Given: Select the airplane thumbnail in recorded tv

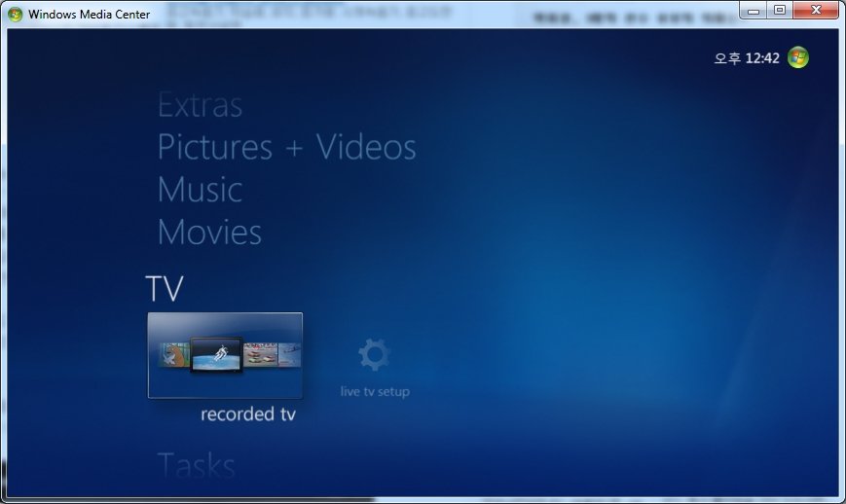Looking at the screenshot, I should (290, 355).
